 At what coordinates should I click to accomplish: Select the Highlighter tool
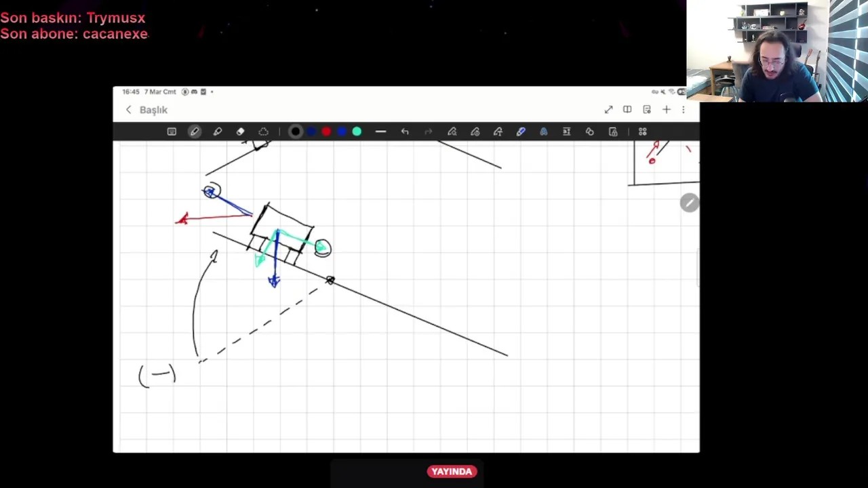click(x=218, y=131)
